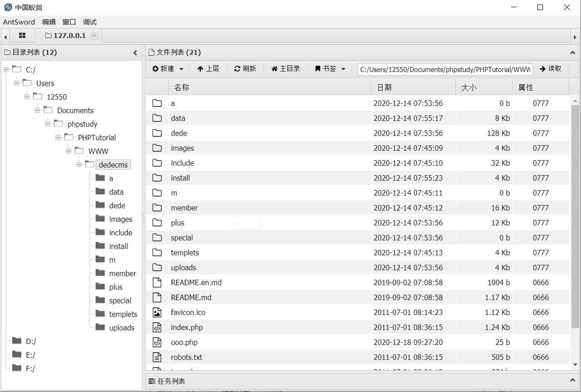Image resolution: width=581 pixels, height=392 pixels.
Task: Click the uploads folder icon in tree
Action: (x=100, y=327)
